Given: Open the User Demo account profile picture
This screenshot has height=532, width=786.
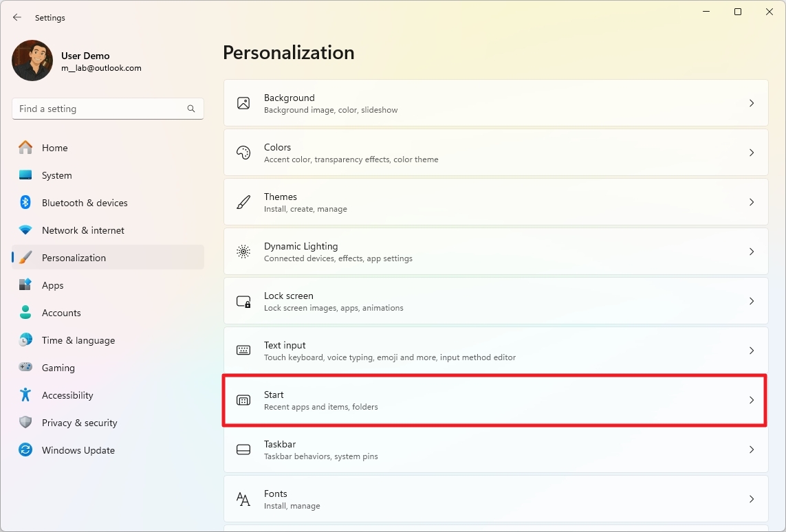Looking at the screenshot, I should click(x=32, y=60).
